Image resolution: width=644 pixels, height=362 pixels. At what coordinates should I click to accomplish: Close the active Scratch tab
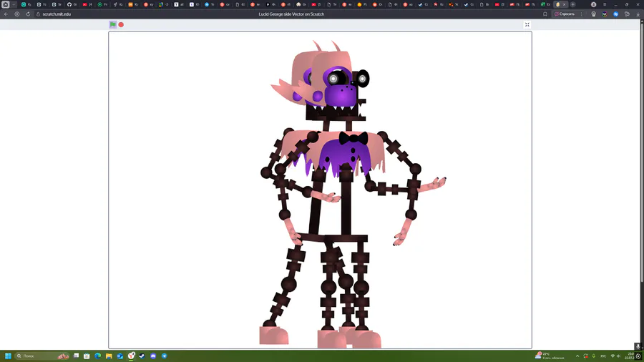(x=564, y=4)
